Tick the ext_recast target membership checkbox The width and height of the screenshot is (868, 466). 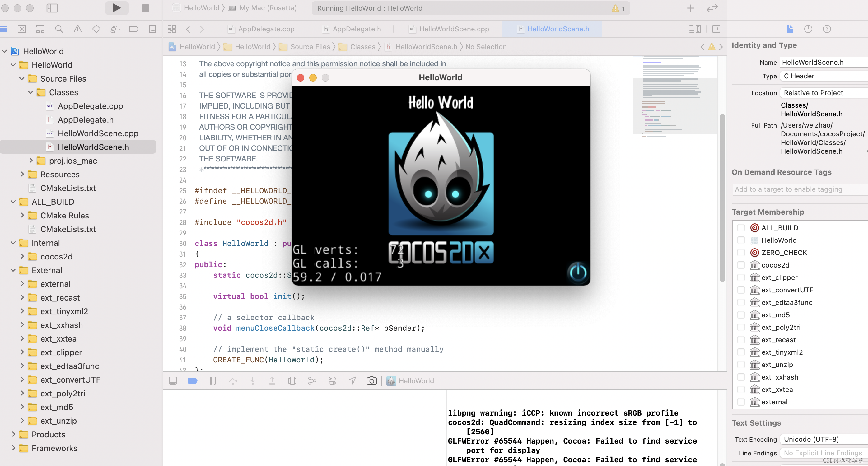pos(741,340)
